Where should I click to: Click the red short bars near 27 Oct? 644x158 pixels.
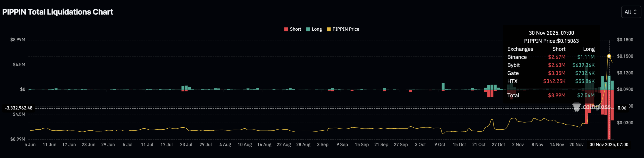[490, 93]
